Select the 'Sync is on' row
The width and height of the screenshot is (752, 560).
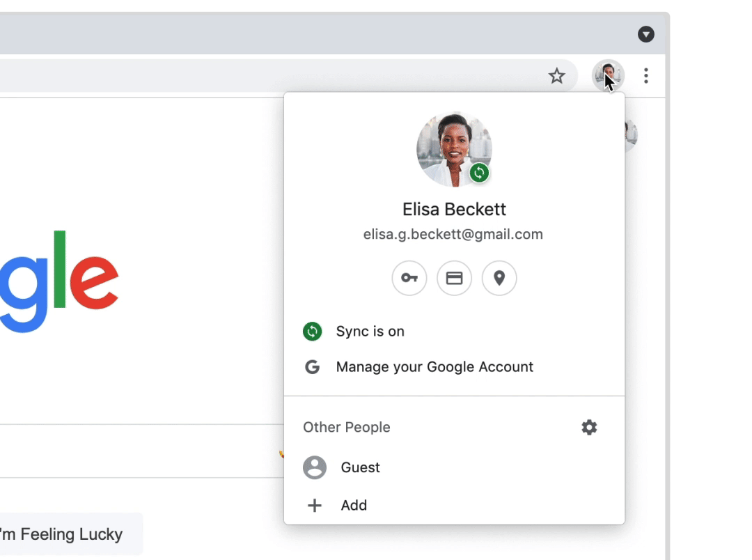(370, 332)
